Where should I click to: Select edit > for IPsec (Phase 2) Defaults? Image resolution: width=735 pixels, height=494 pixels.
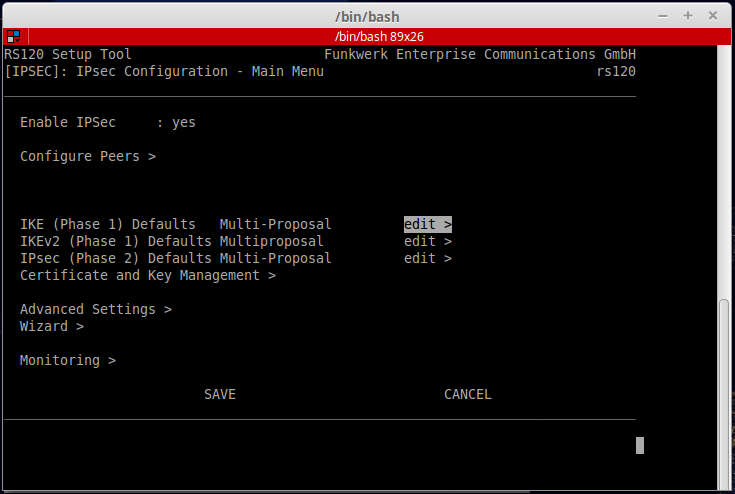[428, 258]
